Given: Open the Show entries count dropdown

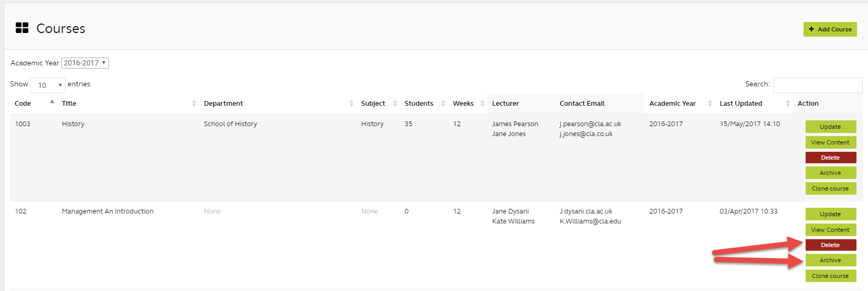Looking at the screenshot, I should [48, 85].
